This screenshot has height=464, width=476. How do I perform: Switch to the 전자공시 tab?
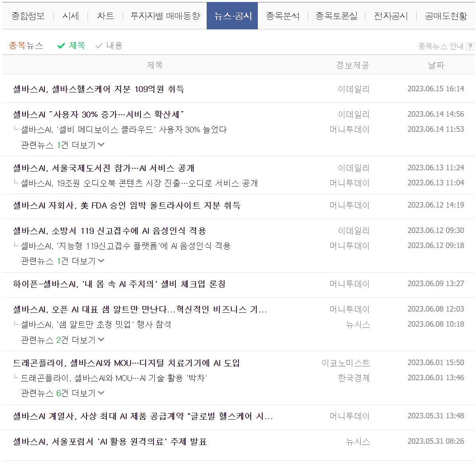[391, 16]
